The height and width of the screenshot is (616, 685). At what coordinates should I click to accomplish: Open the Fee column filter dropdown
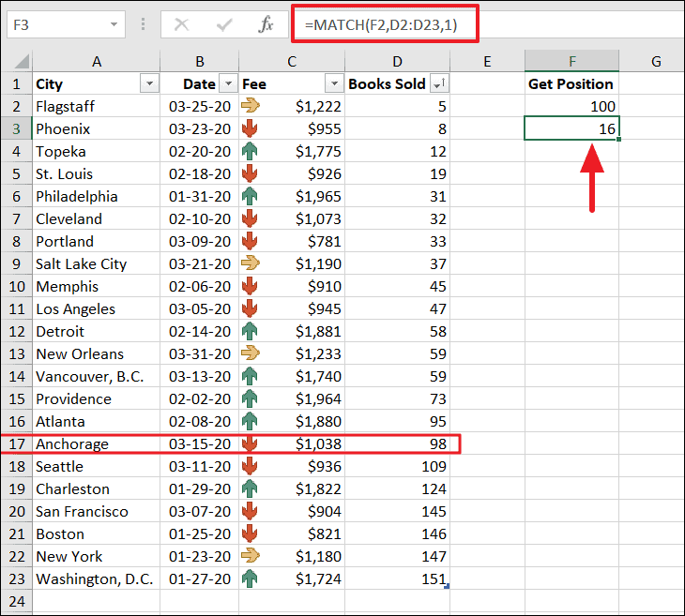pyautogui.click(x=334, y=83)
